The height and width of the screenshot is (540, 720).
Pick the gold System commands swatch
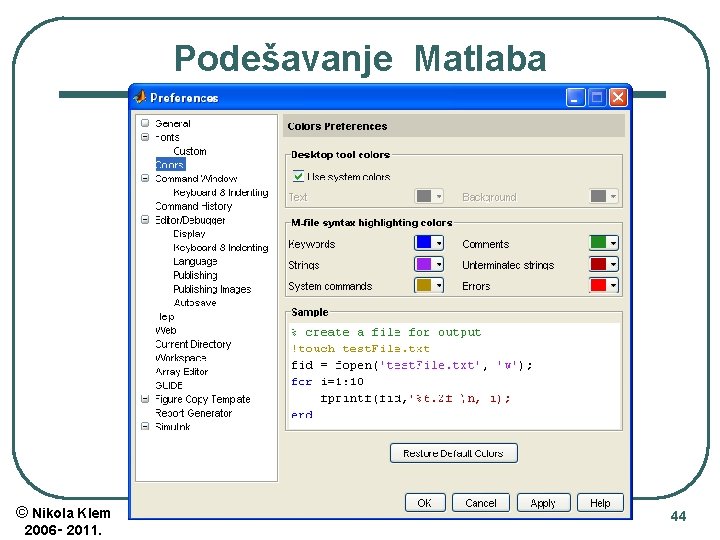click(424, 285)
